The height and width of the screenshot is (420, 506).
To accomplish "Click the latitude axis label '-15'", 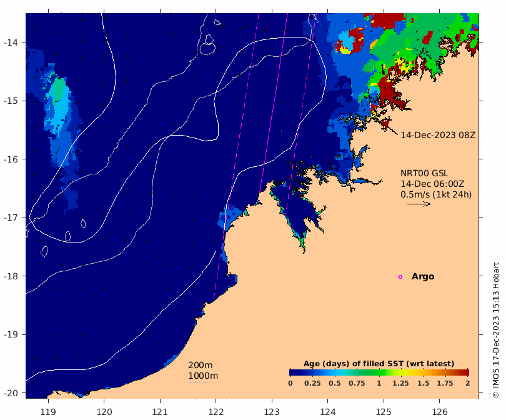I will (x=11, y=101).
